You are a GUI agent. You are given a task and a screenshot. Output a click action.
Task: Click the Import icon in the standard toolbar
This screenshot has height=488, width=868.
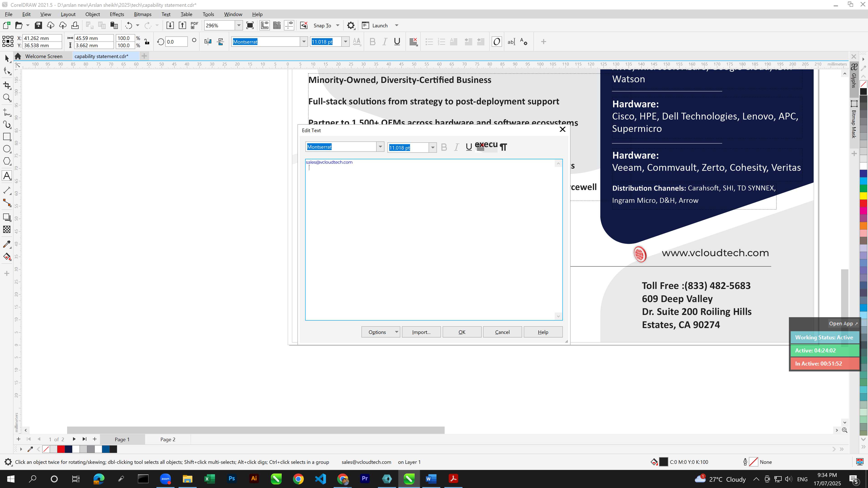coord(170,25)
